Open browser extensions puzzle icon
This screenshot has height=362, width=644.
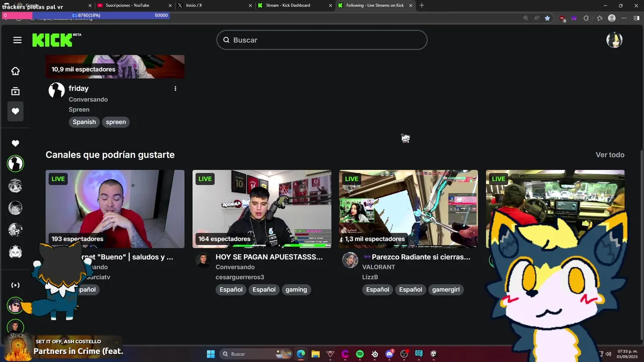pyautogui.click(x=586, y=18)
